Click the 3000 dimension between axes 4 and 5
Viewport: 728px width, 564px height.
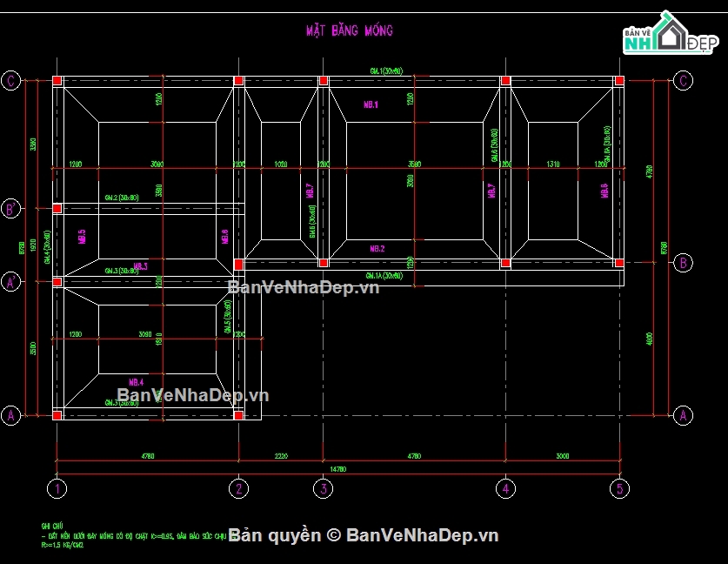[563, 456]
